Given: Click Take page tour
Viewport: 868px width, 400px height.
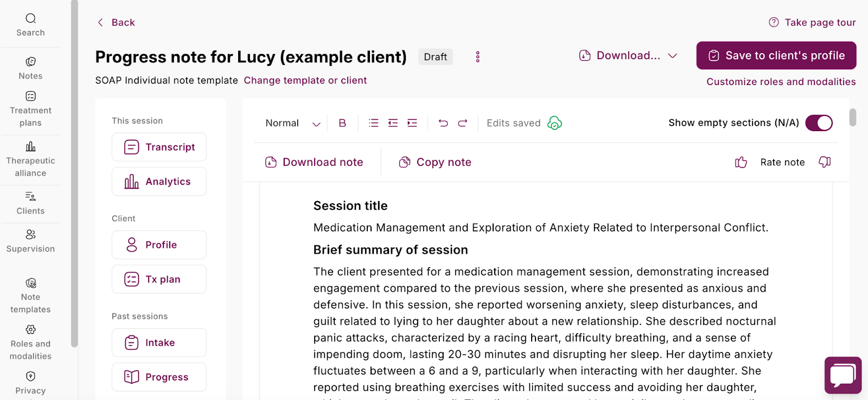Looking at the screenshot, I should coord(812,22).
